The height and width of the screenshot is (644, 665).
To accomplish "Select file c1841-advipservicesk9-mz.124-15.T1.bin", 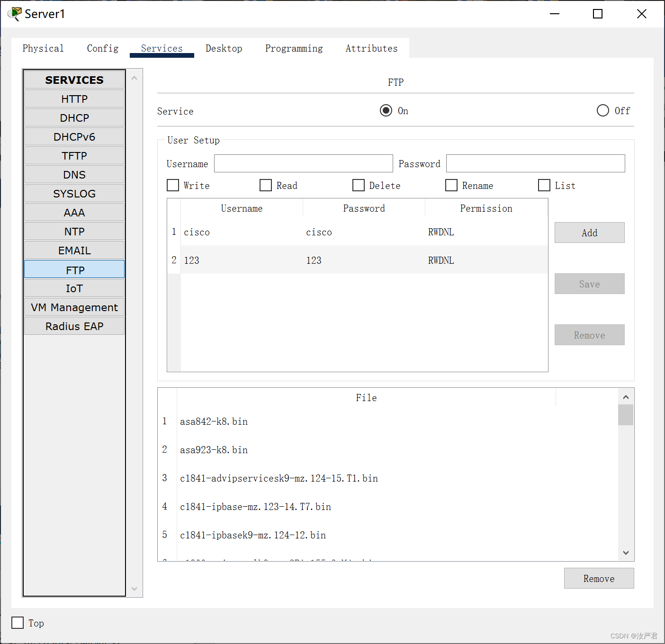I will coord(366,478).
